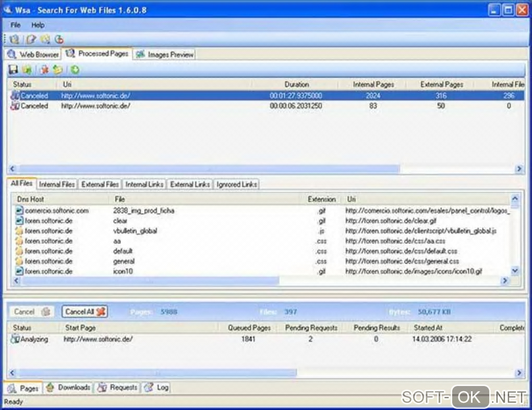Click the green arrow export icon beside save
The image size is (532, 410).
click(27, 69)
